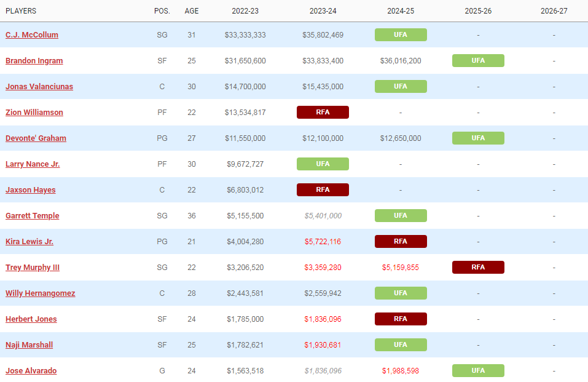Select the red $5,722,116 salary cell

[323, 242]
